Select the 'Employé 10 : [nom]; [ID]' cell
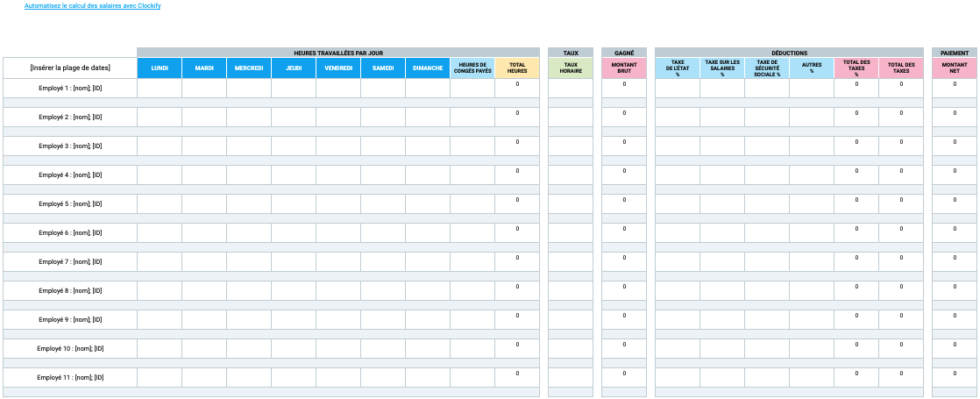The image size is (980, 399). [x=70, y=348]
